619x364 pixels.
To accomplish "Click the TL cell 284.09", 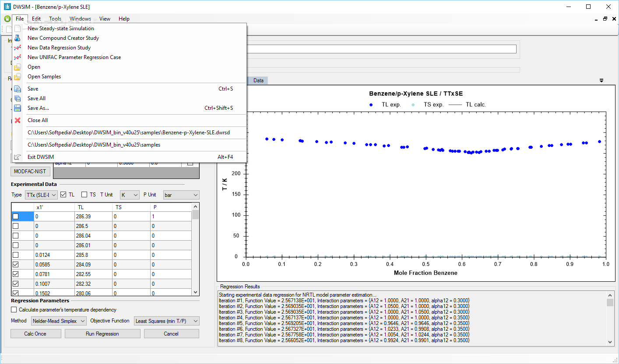I will 94,265.
